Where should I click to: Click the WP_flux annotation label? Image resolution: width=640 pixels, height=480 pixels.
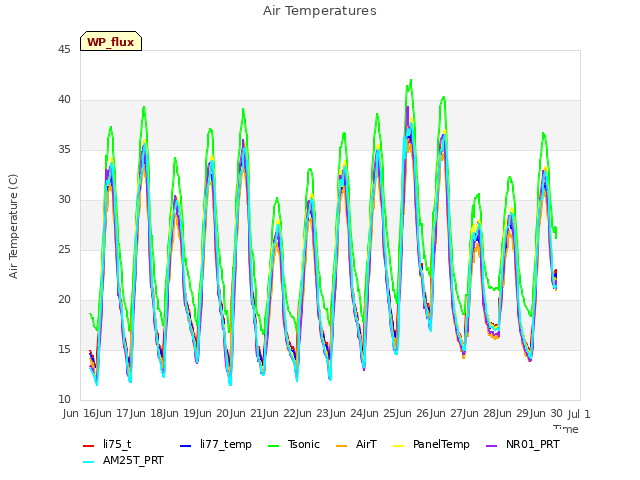tap(111, 42)
